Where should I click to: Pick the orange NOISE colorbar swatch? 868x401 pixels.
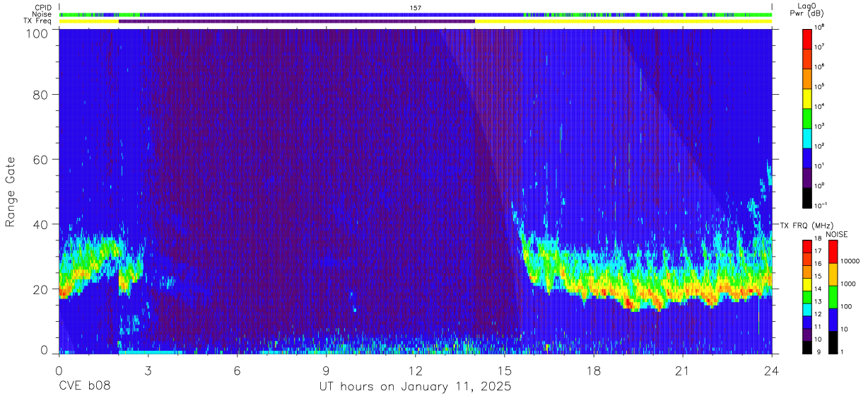coord(833,274)
